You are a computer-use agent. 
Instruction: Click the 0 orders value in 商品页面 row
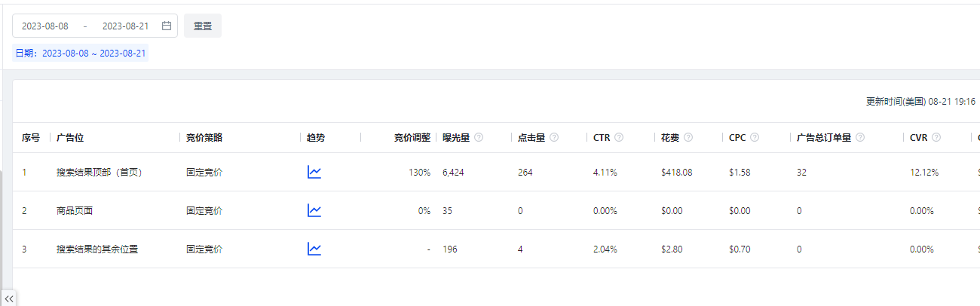tap(799, 211)
